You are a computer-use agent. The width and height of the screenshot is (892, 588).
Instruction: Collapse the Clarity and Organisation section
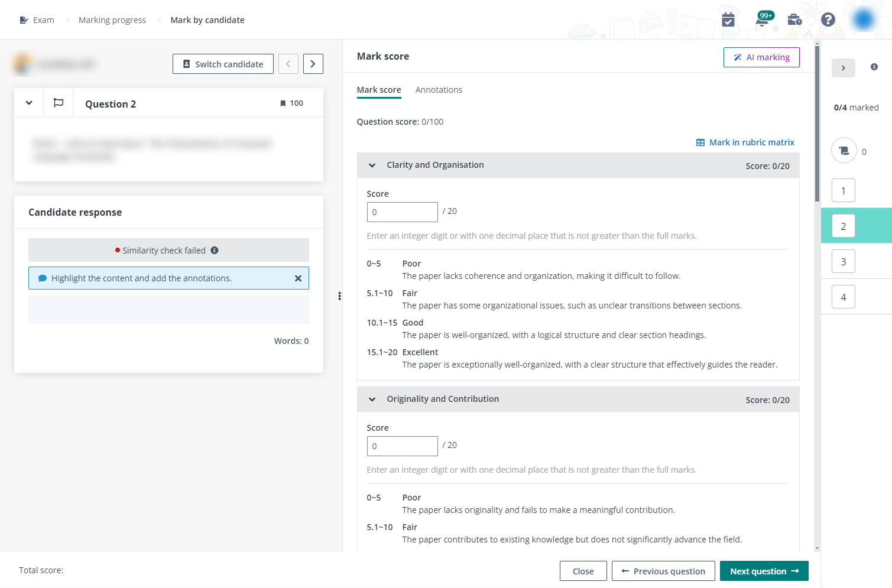point(372,165)
